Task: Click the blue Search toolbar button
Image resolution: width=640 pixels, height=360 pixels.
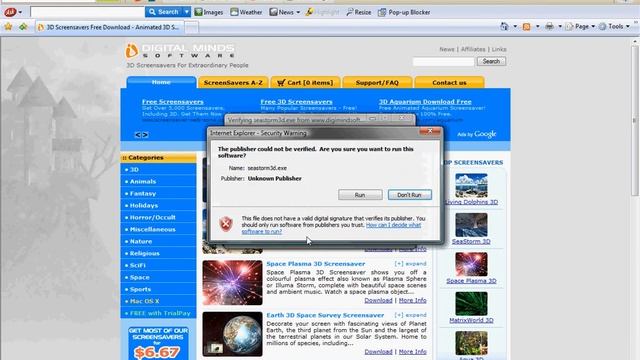Action: 164,12
